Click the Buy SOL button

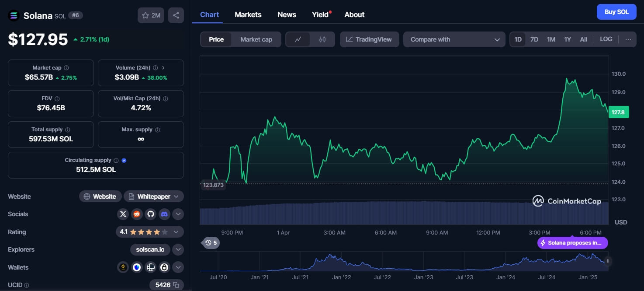(x=616, y=12)
